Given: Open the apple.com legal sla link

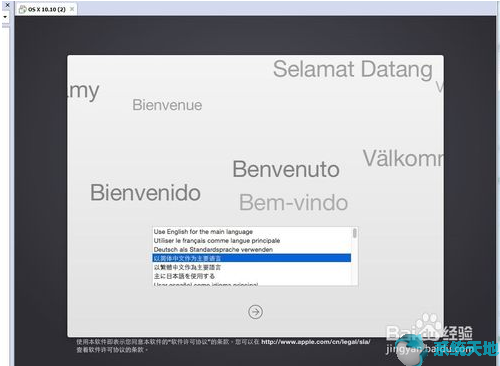Looking at the screenshot, I should [315, 342].
